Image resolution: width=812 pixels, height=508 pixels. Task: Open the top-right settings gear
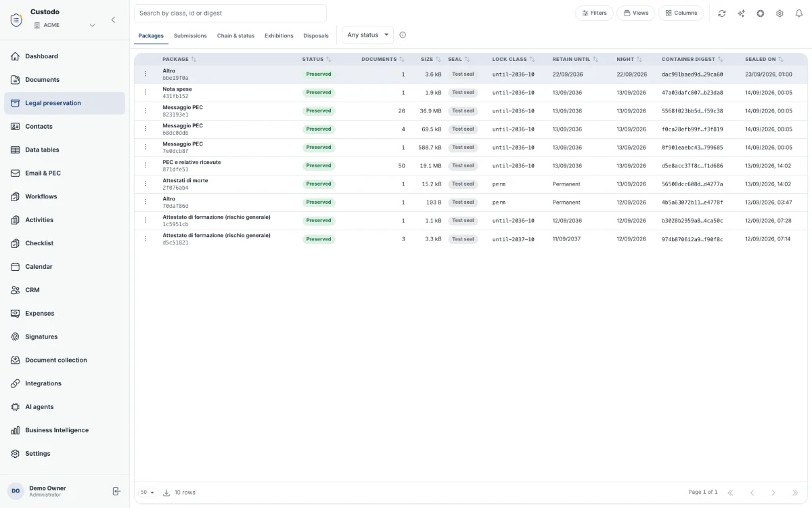click(780, 14)
